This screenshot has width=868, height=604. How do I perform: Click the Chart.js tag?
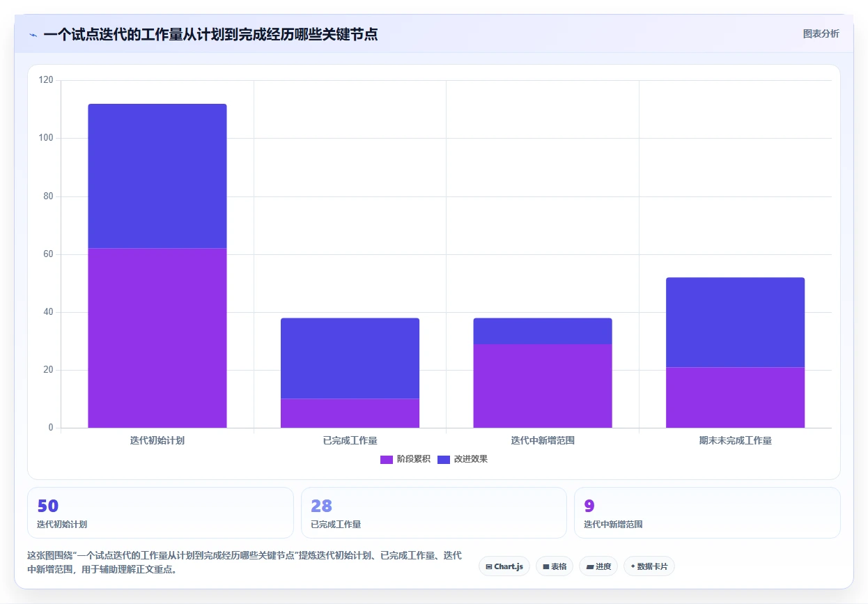click(504, 566)
